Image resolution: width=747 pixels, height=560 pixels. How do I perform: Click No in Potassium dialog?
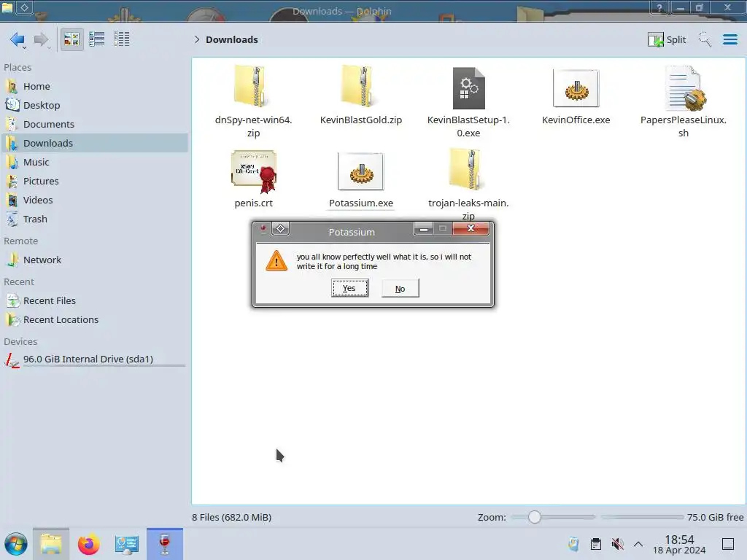[x=400, y=288]
